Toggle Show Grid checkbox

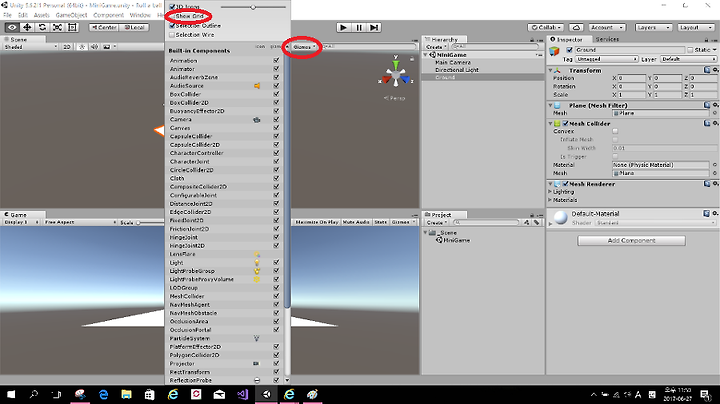tap(172, 16)
